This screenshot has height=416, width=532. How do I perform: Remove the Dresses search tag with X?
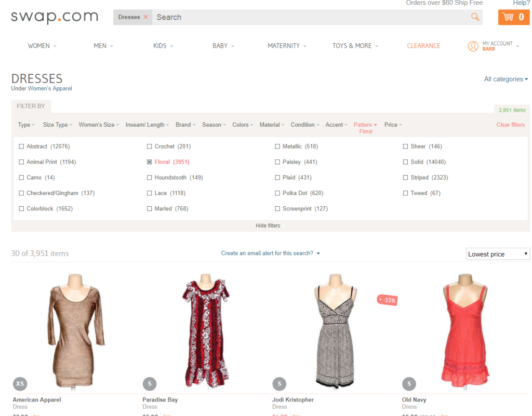(146, 17)
